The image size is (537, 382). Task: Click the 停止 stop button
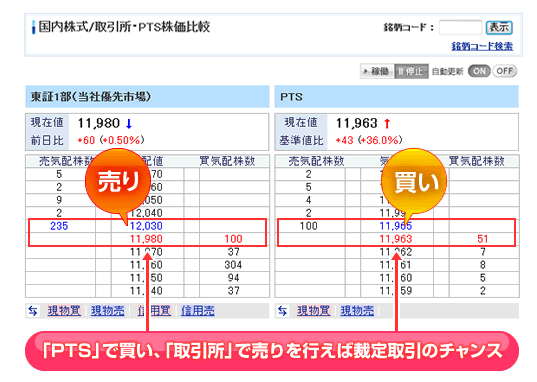411,71
